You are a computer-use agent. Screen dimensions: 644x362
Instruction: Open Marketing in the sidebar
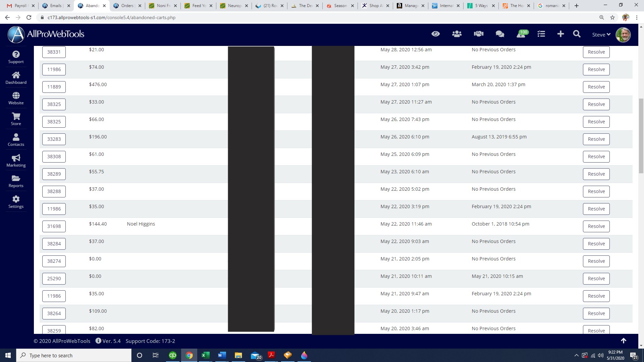click(16, 161)
